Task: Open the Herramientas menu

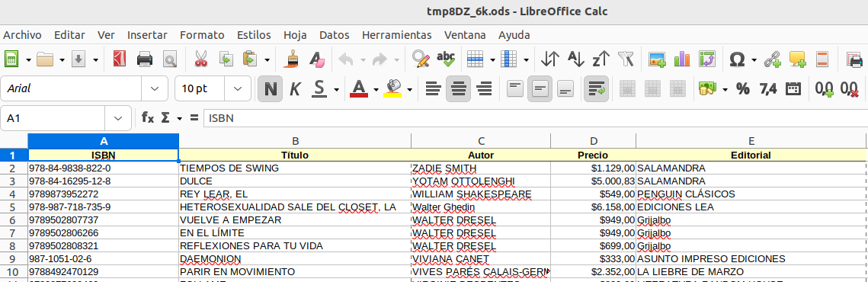Action: tap(396, 35)
